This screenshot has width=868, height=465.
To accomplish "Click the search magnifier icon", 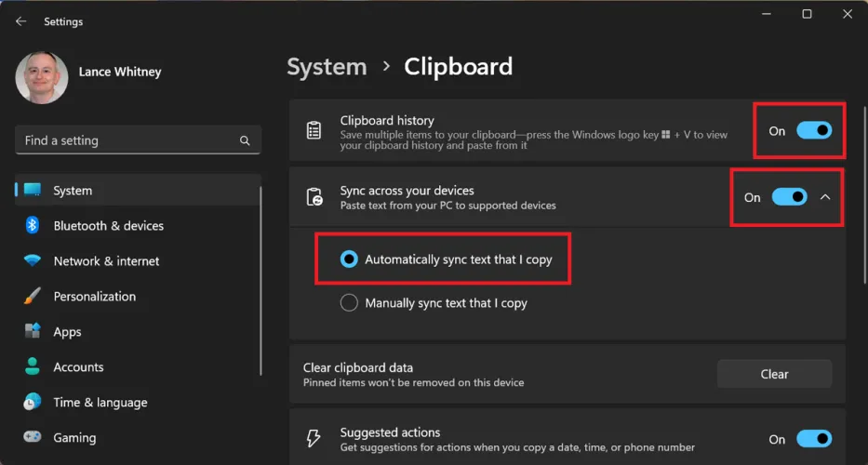I will tap(245, 141).
